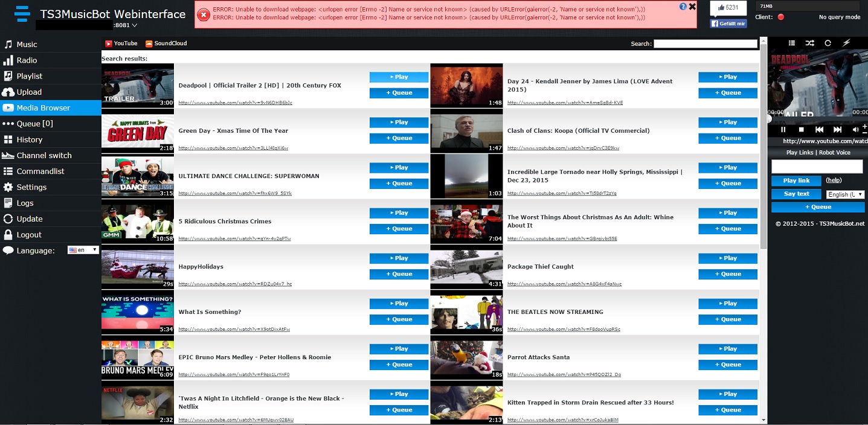
Task: Switch to the YouTube source tab
Action: 121,43
